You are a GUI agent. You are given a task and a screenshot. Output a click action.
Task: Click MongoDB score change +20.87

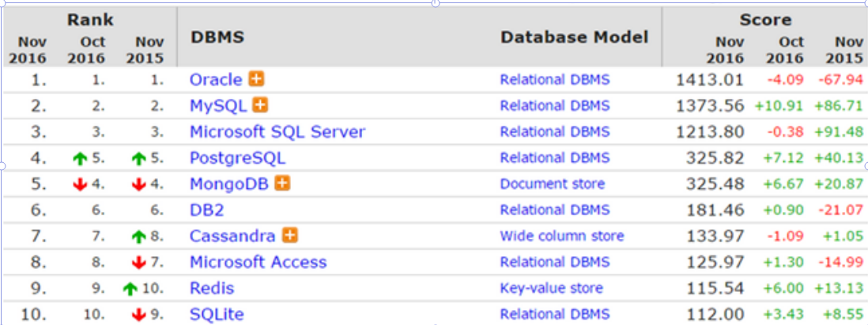[838, 183]
